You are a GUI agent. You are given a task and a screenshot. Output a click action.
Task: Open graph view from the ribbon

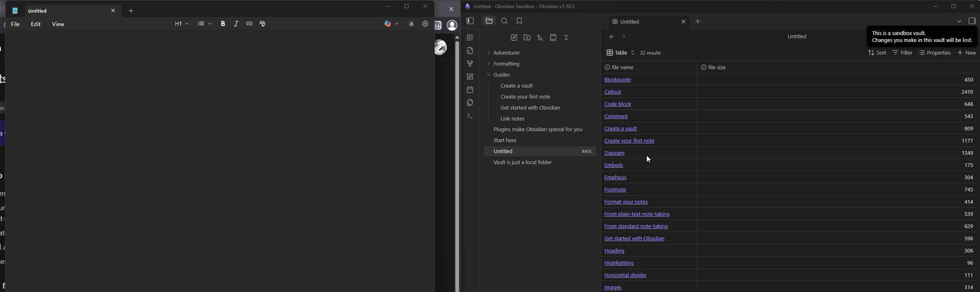[470, 64]
